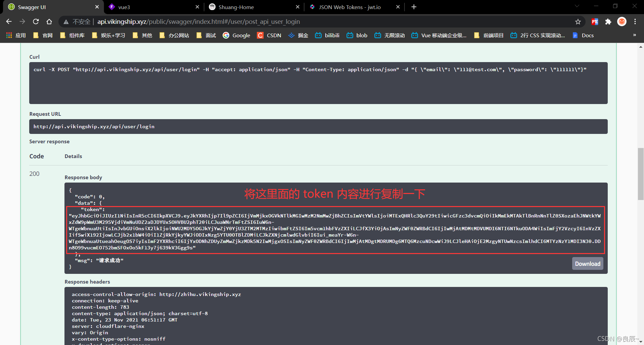Viewport: 644px width, 345px height.
Task: Close the Swagger UI tab
Action: tap(97, 7)
